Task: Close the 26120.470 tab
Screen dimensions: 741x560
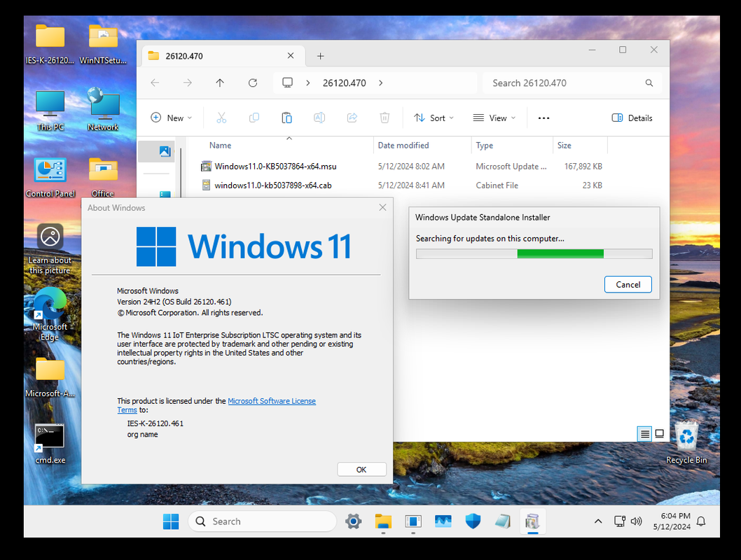Action: pyautogui.click(x=291, y=56)
